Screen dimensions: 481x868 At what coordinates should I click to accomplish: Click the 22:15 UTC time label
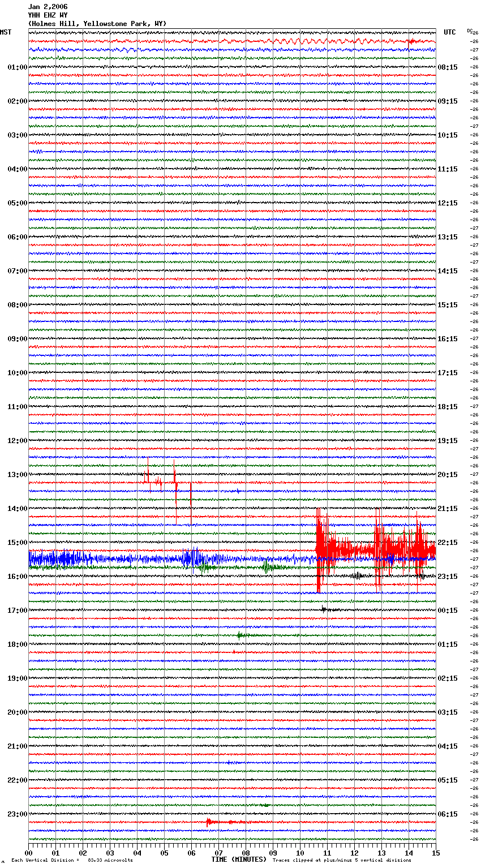click(x=448, y=543)
